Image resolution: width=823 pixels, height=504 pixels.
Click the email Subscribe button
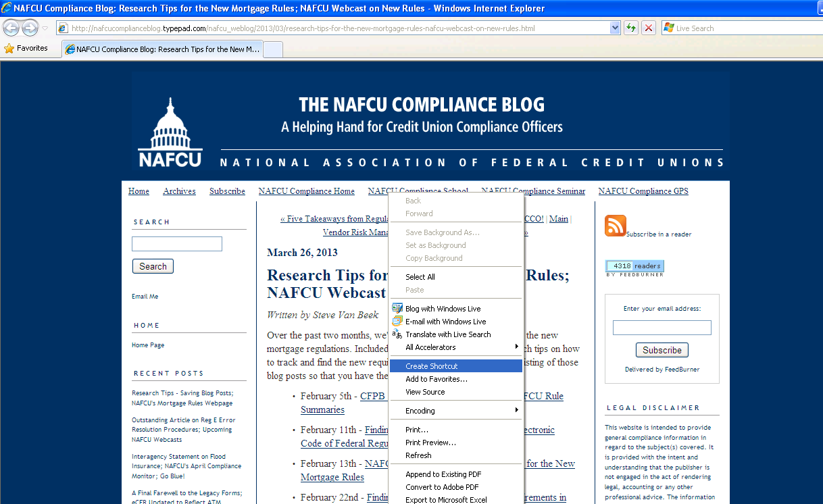click(662, 350)
